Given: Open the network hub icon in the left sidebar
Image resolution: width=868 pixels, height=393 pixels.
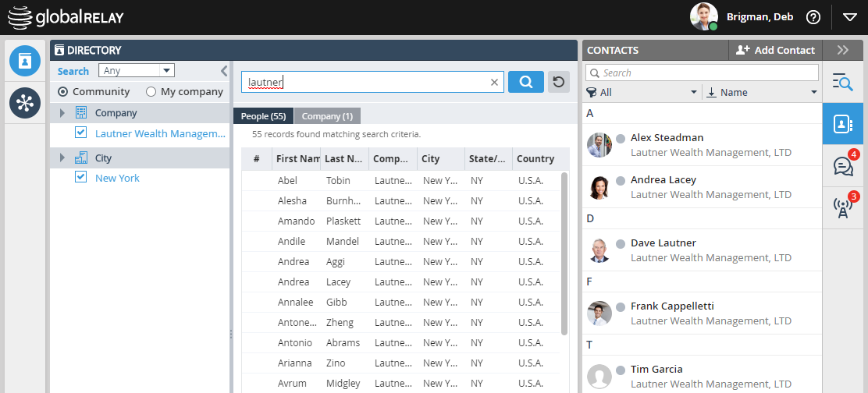Looking at the screenshot, I should 25,104.
